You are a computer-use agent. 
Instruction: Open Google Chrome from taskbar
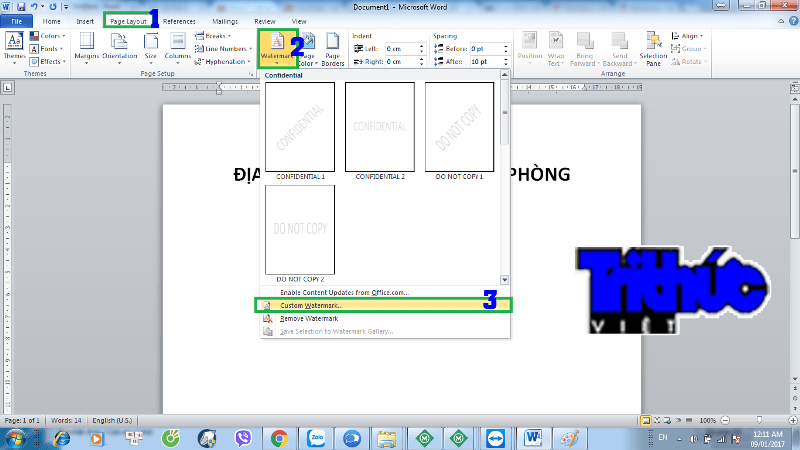pos(279,438)
